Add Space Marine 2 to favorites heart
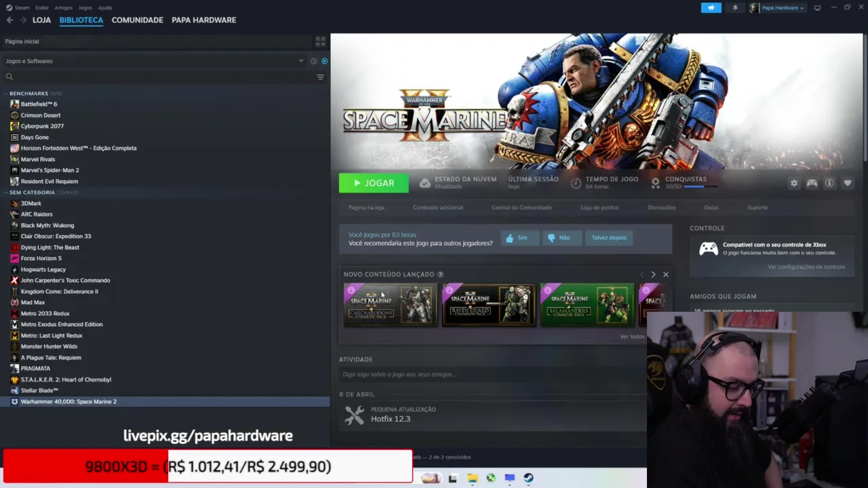The height and width of the screenshot is (488, 868). [848, 183]
